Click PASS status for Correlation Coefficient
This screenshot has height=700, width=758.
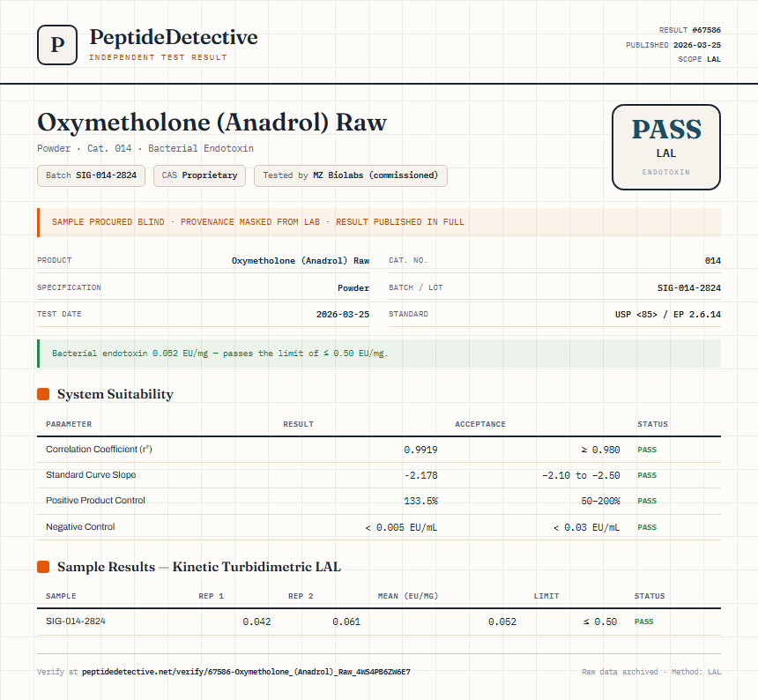click(647, 450)
